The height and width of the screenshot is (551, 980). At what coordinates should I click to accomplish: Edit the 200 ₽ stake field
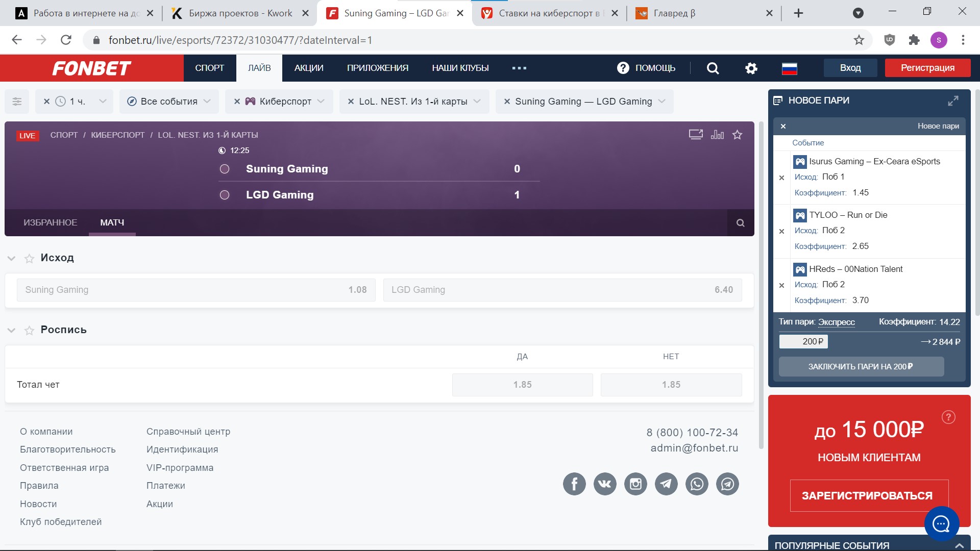tap(803, 341)
